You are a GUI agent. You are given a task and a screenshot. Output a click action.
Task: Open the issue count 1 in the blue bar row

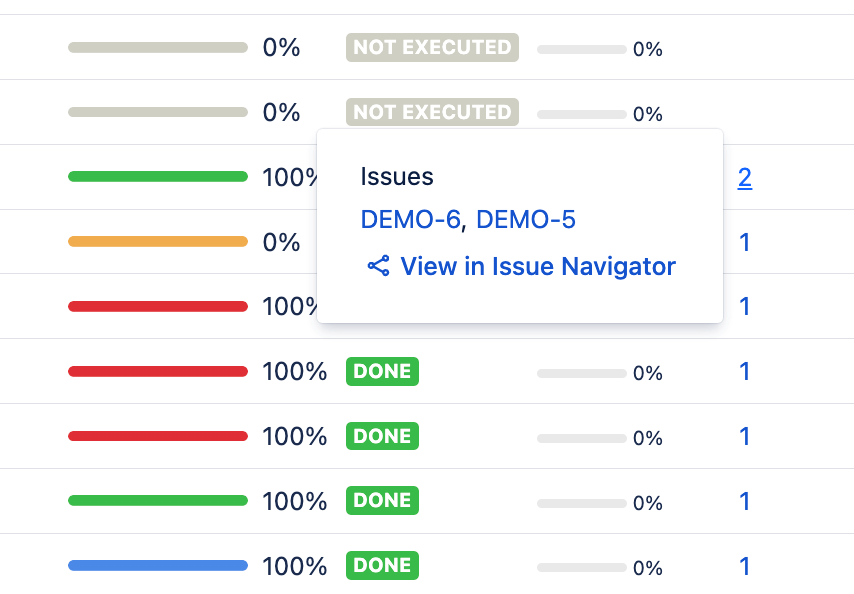coord(744,566)
